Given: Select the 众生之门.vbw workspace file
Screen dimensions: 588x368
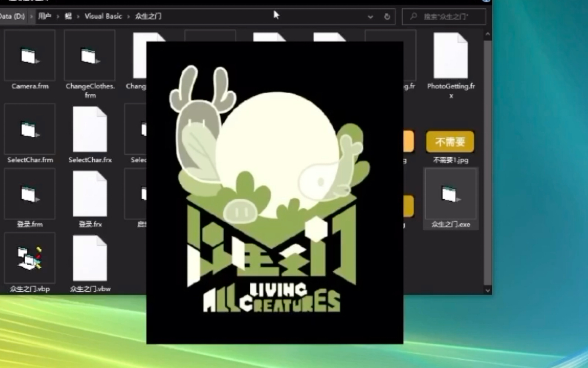Looking at the screenshot, I should [x=90, y=259].
